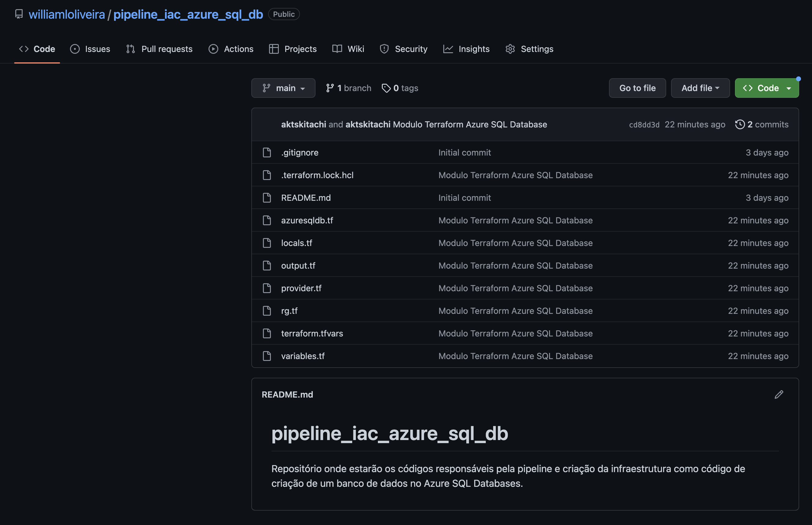
Task: Open the green Code dropdown button
Action: pos(767,88)
